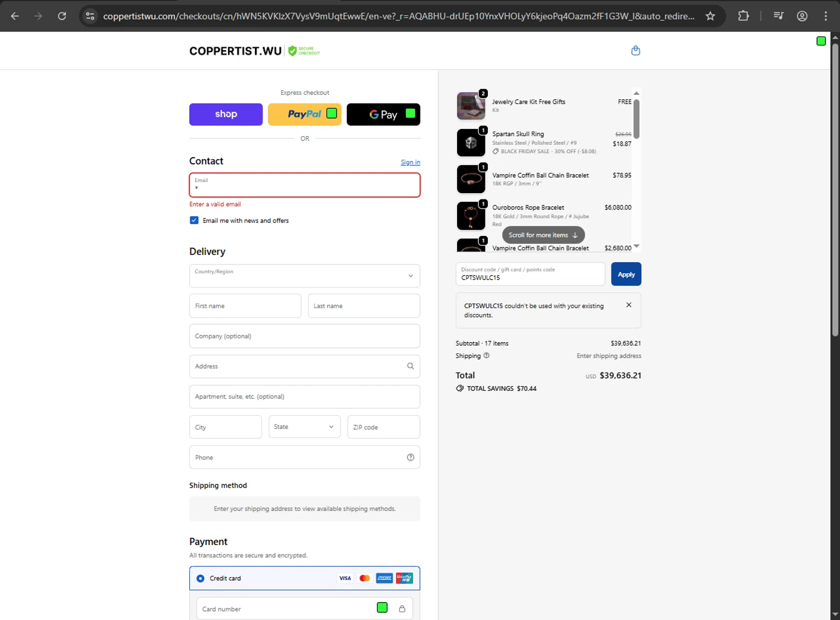Click the order summary scrollbar thumb
This screenshot has width=840, height=620.
point(636,119)
